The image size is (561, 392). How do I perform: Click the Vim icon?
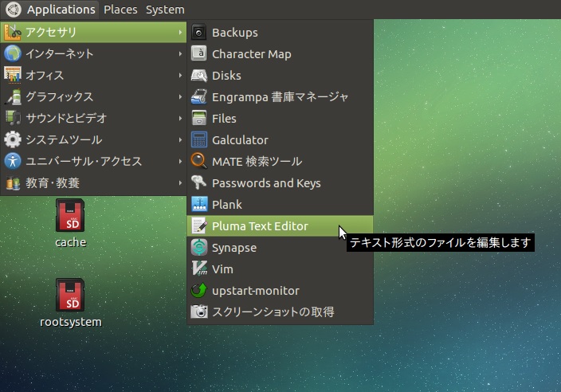point(199,269)
